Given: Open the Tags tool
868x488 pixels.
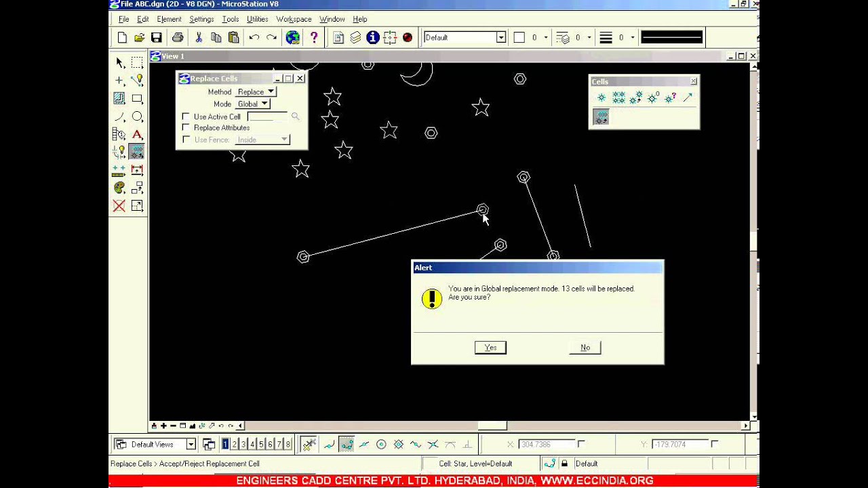Looking at the screenshot, I should 119,134.
